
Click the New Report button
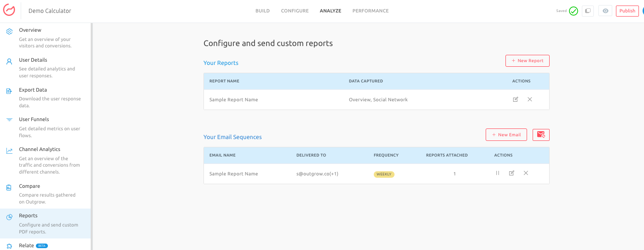tap(527, 61)
